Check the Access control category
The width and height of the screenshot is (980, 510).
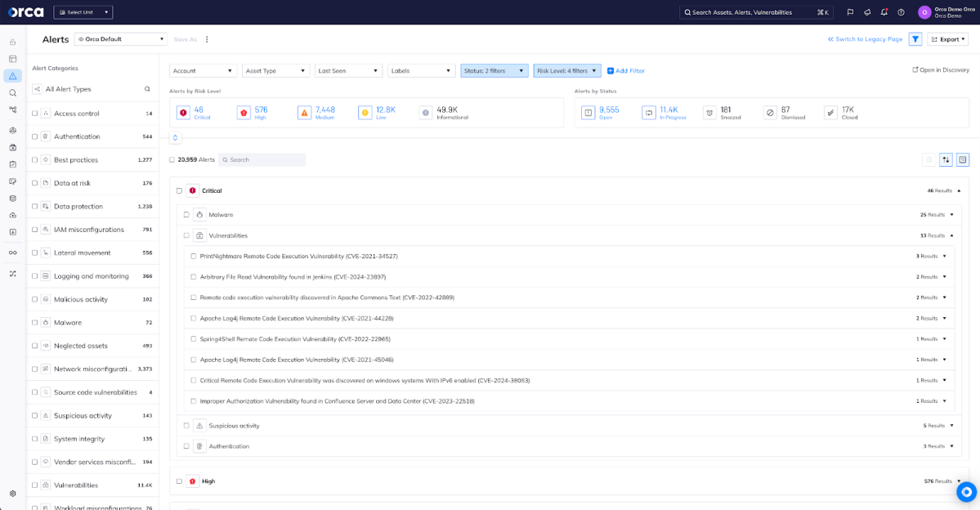(x=35, y=113)
